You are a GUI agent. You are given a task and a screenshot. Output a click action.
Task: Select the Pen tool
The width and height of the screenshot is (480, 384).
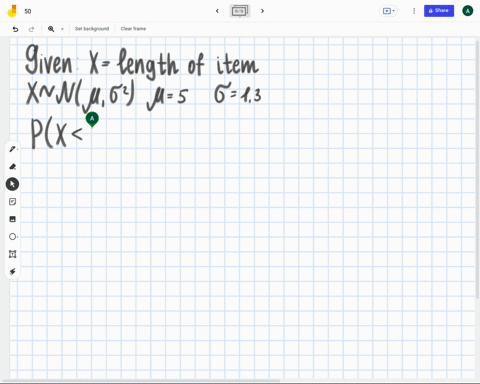(13, 149)
